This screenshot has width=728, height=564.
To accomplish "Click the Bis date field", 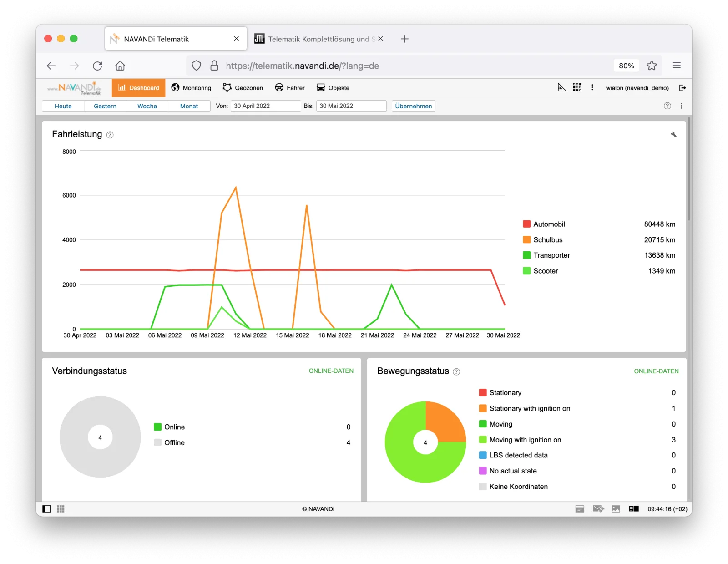I will [351, 106].
